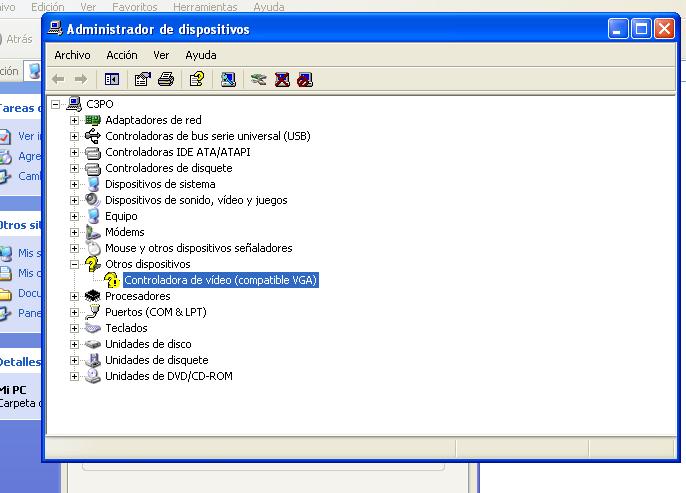Click the sound devices speaker icon
This screenshot has width=686, height=493.
pos(93,200)
